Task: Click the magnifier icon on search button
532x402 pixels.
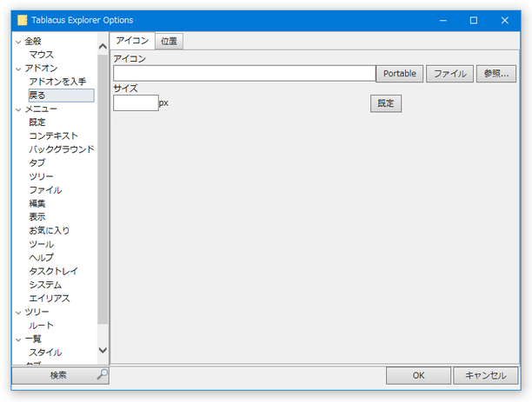Action: pyautogui.click(x=102, y=374)
